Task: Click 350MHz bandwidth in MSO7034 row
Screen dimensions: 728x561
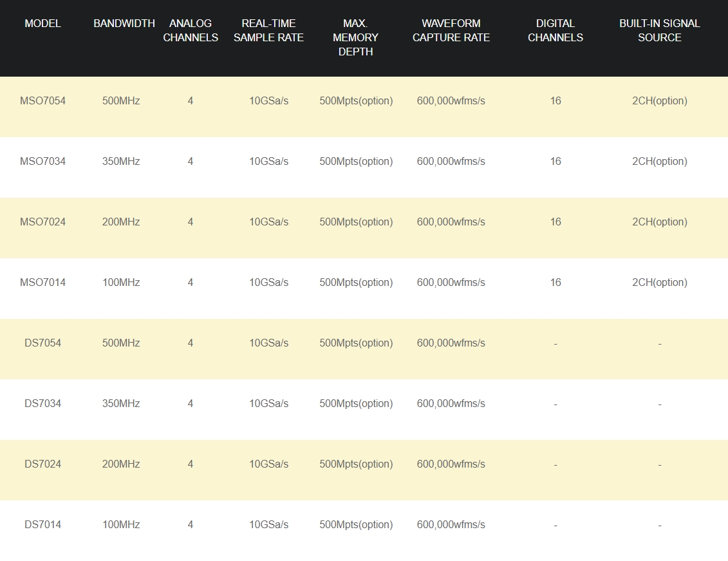Action: [x=121, y=161]
